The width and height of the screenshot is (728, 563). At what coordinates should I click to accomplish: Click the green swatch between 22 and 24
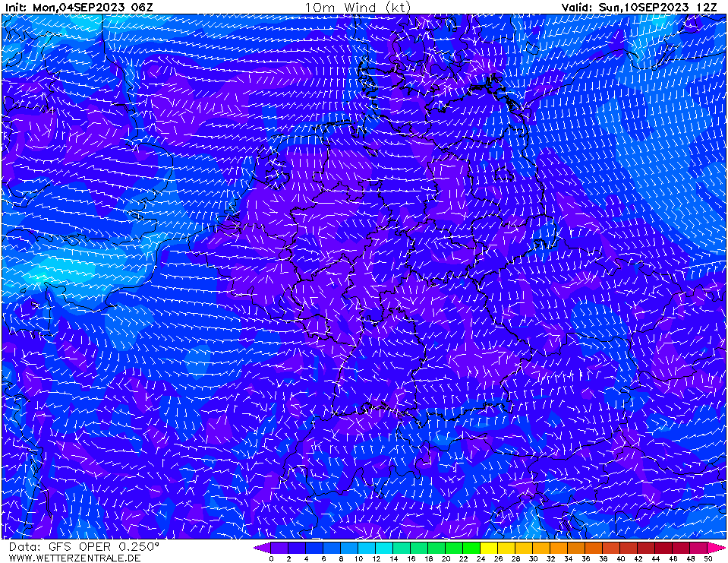pyautogui.click(x=471, y=548)
